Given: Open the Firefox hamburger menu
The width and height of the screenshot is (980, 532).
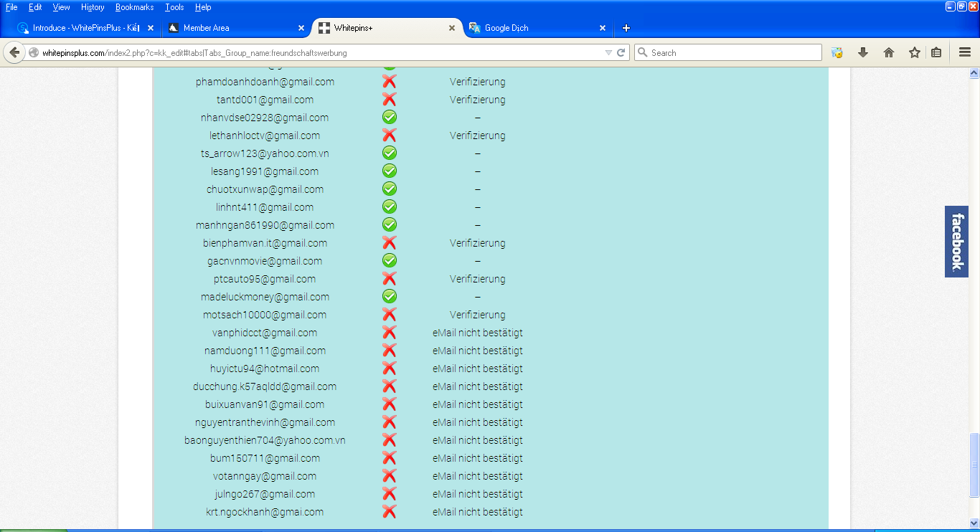Looking at the screenshot, I should click(965, 52).
